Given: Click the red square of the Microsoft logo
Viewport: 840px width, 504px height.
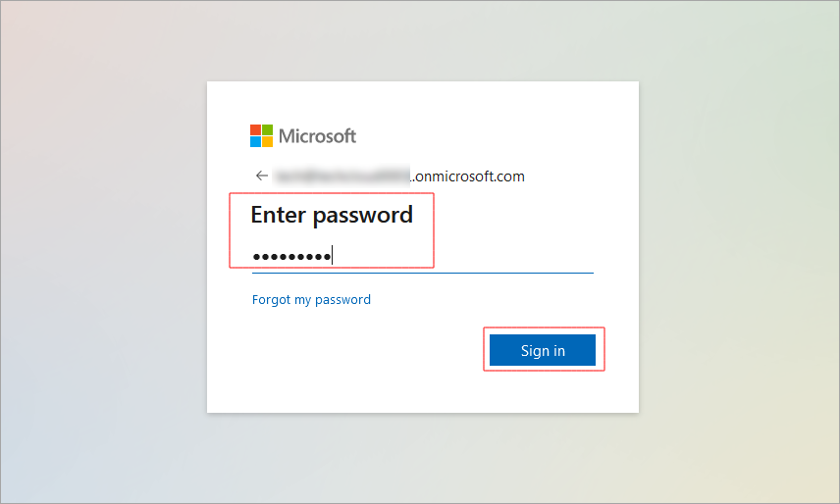Looking at the screenshot, I should click(x=255, y=130).
